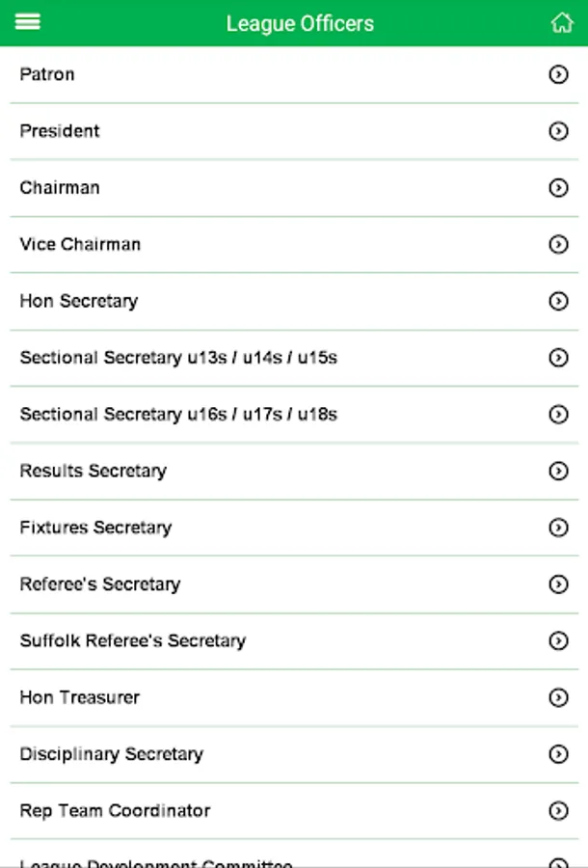The image size is (588, 868).
Task: Open the Rep Team Coordinator entry
Action: (115, 811)
